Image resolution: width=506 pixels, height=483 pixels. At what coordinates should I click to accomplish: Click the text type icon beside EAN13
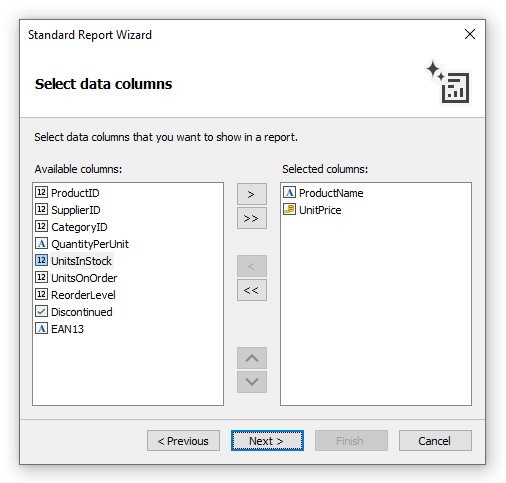(x=41, y=328)
